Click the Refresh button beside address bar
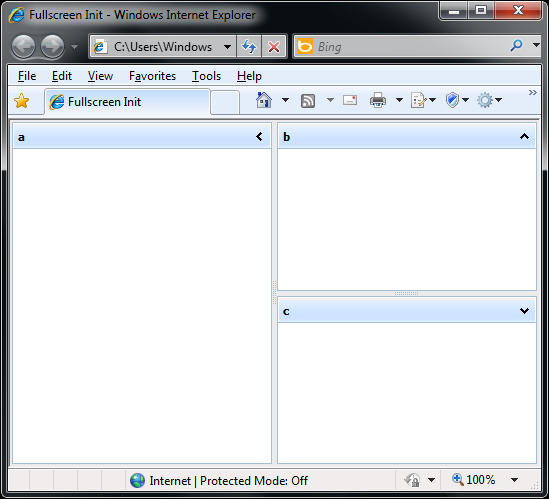Screen dimensions: 549x499 click(249, 46)
